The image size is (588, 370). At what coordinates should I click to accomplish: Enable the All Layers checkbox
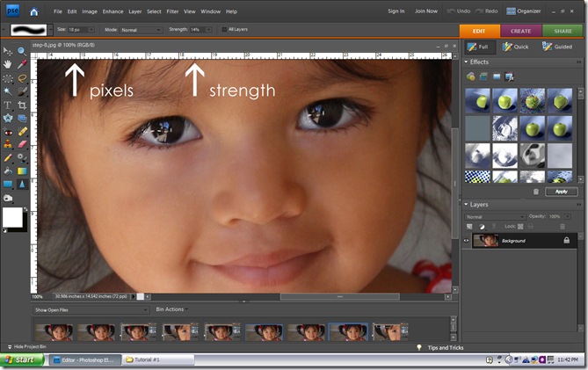(223, 29)
